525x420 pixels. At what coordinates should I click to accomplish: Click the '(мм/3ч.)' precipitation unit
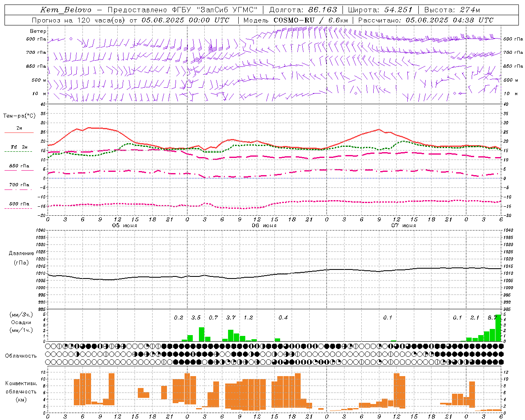point(21,315)
